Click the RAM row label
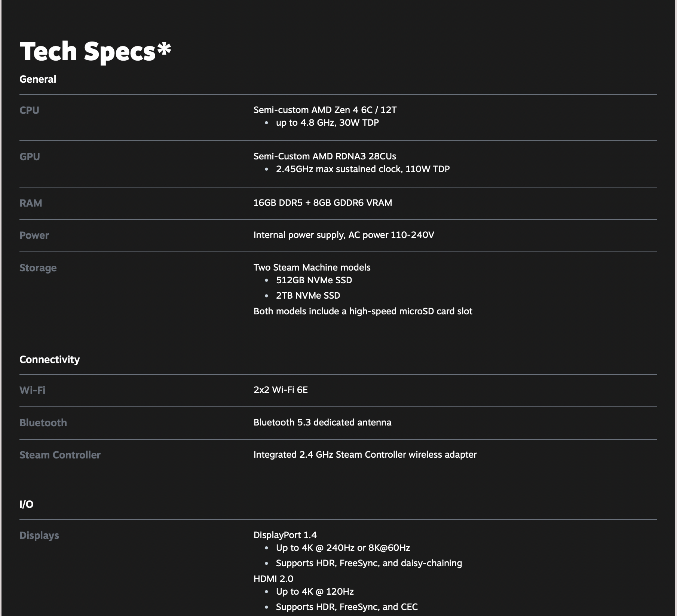677x616 pixels. pyautogui.click(x=31, y=203)
